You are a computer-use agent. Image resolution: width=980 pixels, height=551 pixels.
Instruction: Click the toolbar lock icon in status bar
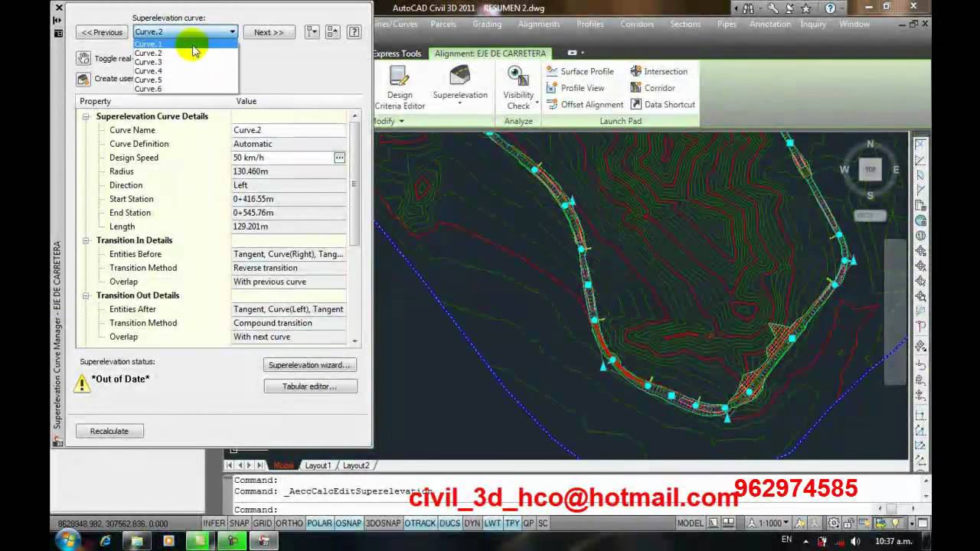tap(850, 523)
